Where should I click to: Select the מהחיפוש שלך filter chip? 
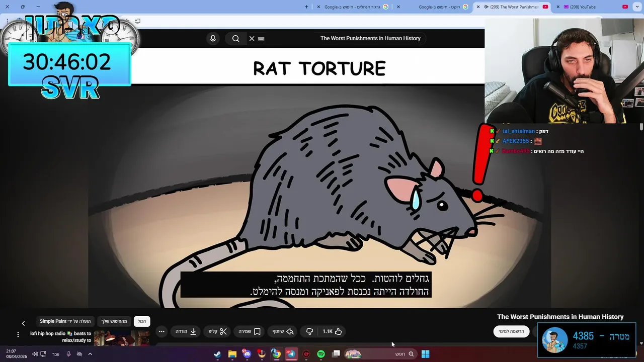(114, 321)
